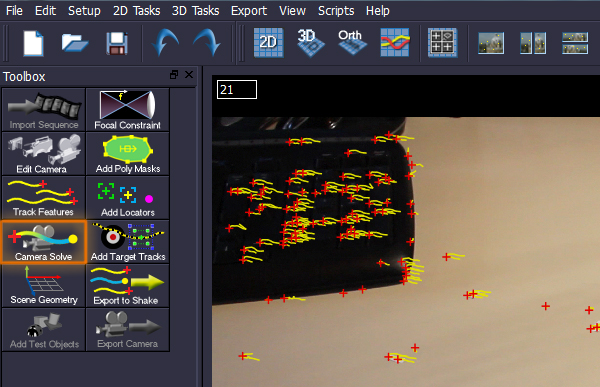
Task: Undock the Toolbox panel with the float button
Action: click(x=174, y=75)
